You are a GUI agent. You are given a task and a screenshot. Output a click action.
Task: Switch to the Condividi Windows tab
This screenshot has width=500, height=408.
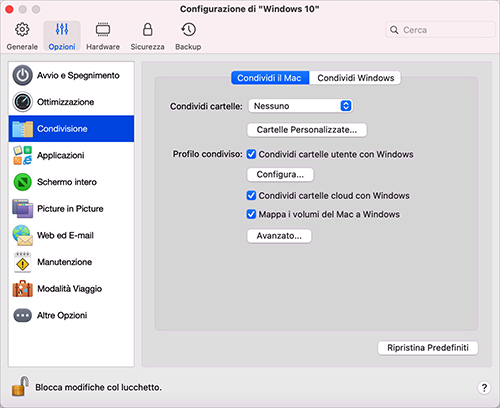tap(355, 78)
